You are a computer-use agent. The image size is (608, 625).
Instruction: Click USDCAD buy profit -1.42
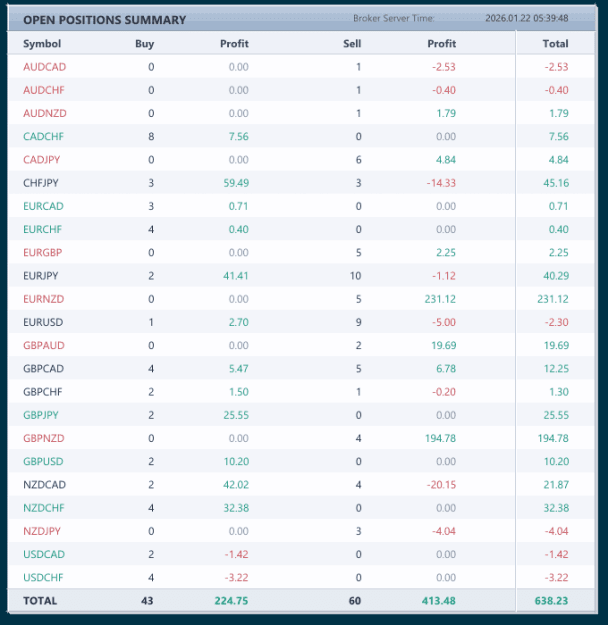[x=236, y=554]
